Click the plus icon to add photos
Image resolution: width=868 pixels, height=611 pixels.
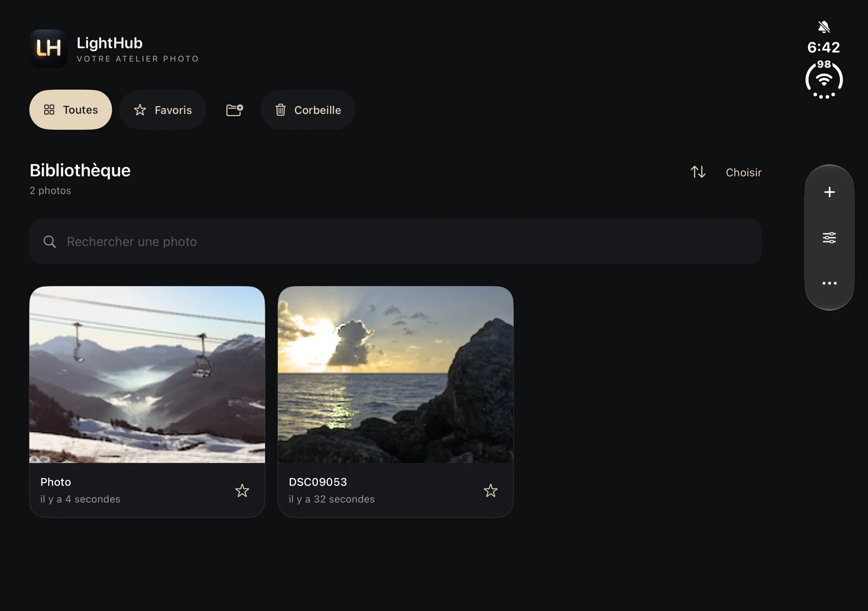829,192
